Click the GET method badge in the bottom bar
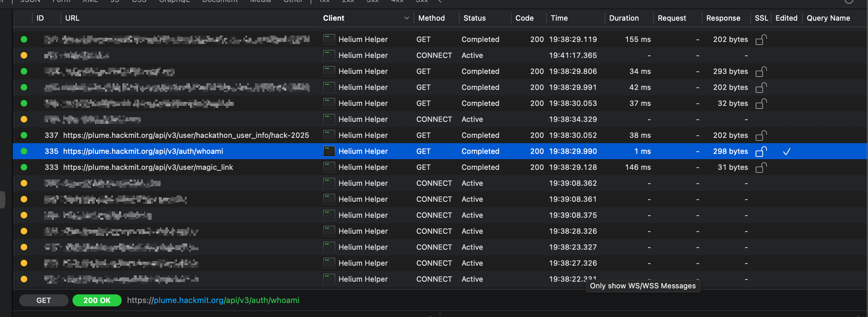 [44, 300]
